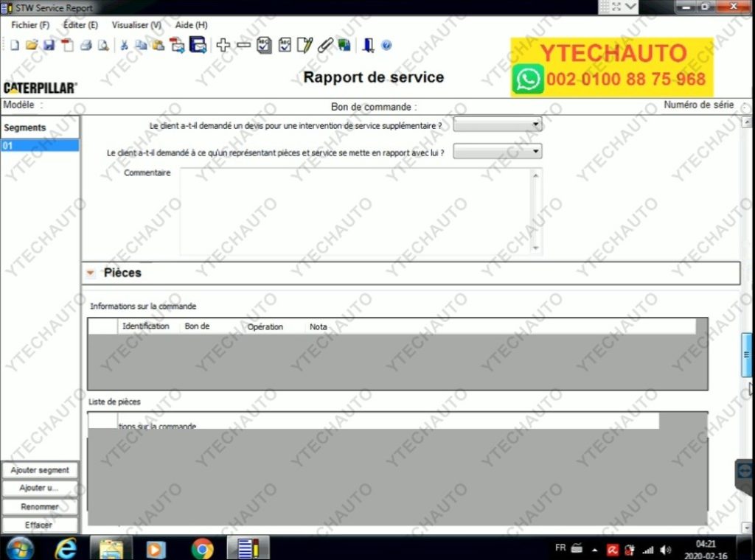Open print preview magnifier icon
This screenshot has height=560, width=755.
(103, 45)
